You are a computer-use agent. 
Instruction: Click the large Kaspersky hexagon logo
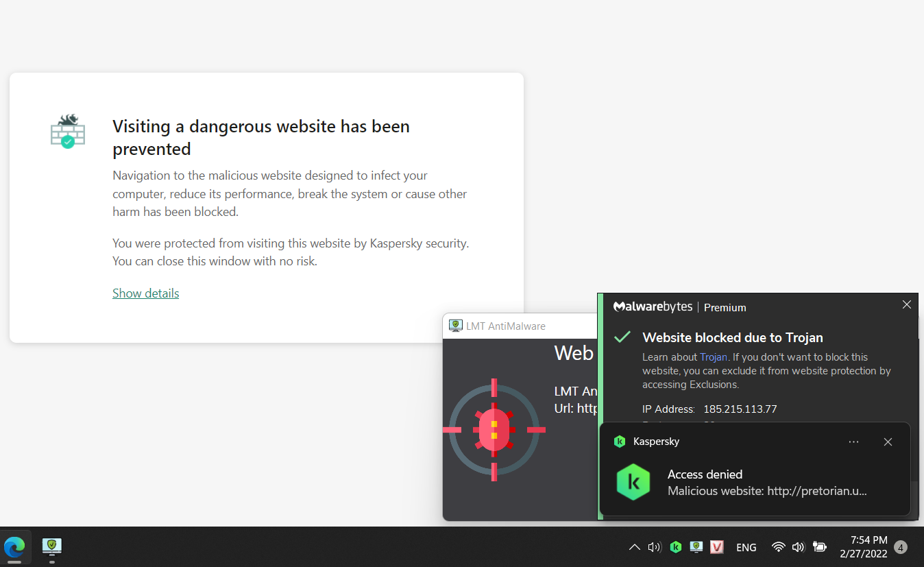pyautogui.click(x=633, y=482)
